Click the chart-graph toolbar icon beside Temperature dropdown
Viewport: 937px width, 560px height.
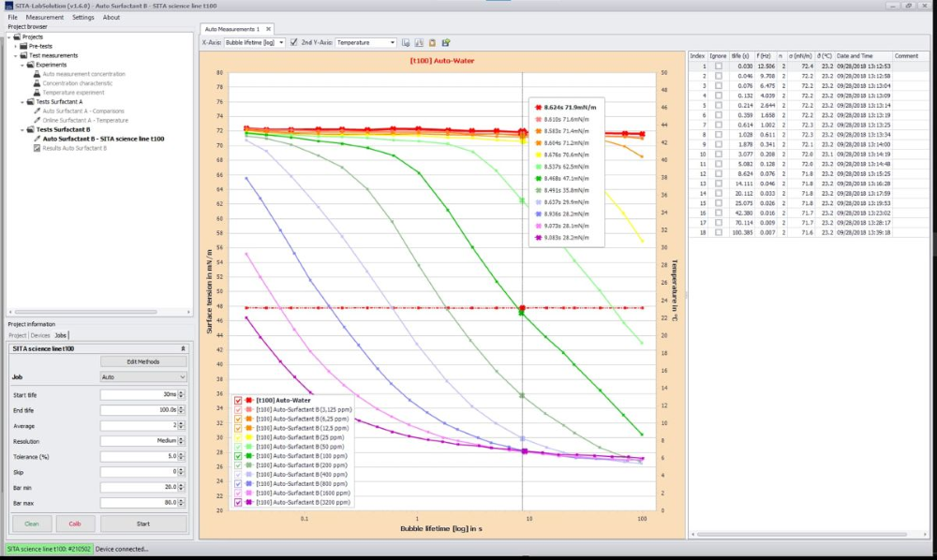pos(419,42)
